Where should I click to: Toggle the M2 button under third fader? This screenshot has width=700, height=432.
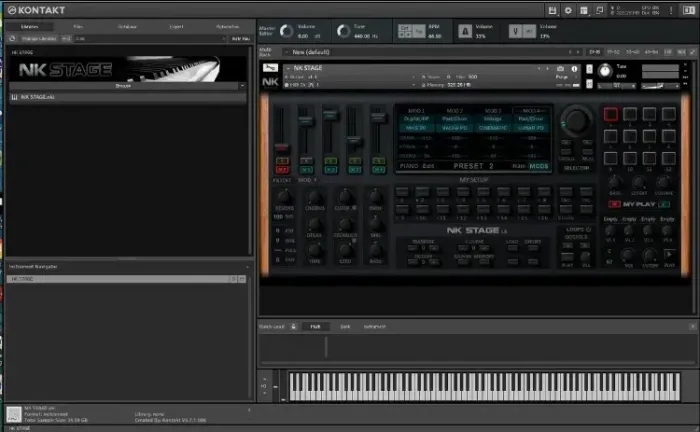[331, 170]
